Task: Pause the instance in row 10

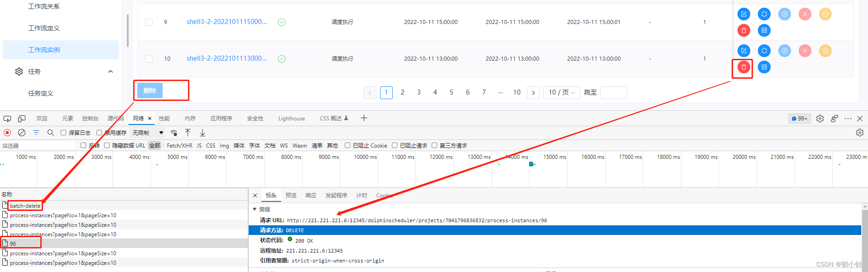Action: point(825,51)
